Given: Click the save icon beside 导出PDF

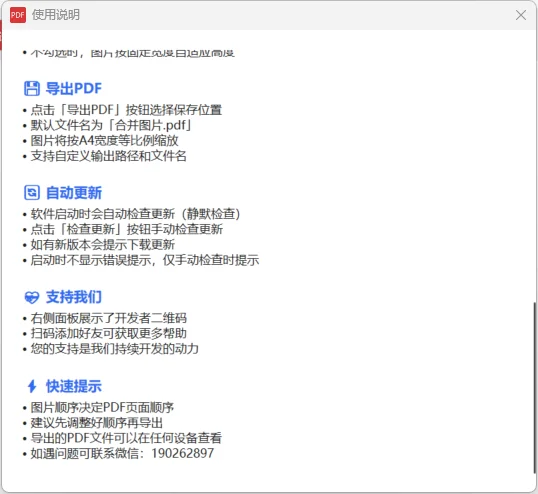Looking at the screenshot, I should pyautogui.click(x=32, y=89).
